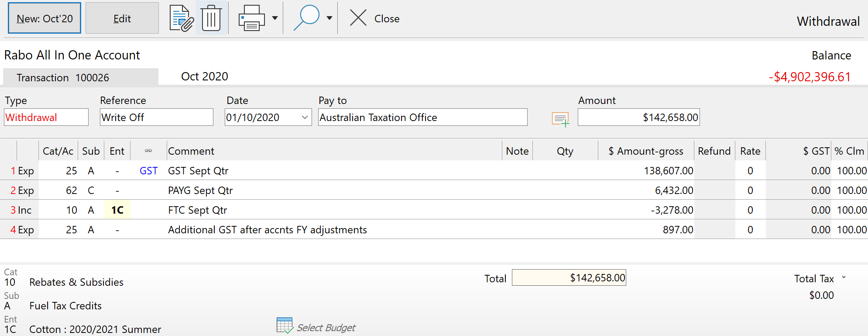Click amount 897.00 in row 4
Screen dimensions: 868x336
point(678,230)
